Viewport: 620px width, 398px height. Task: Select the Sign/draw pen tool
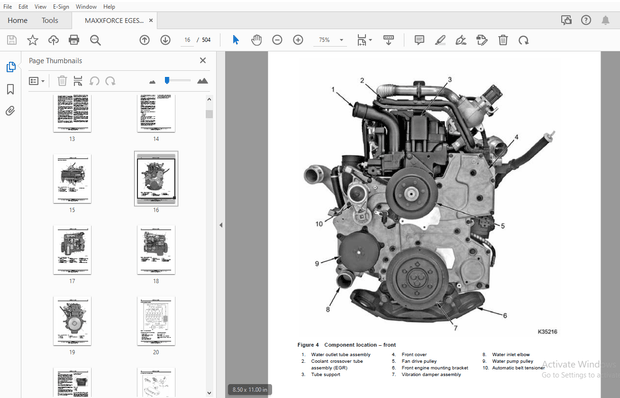pos(461,40)
